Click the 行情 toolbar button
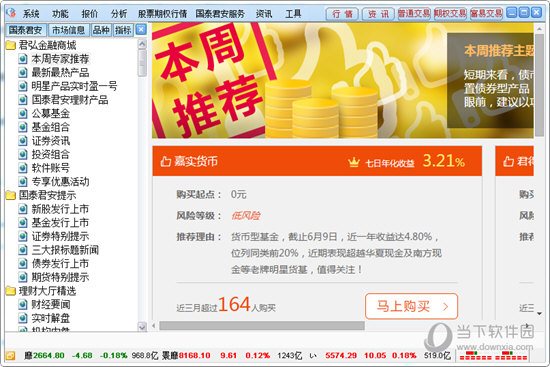Screen dimensions: 550x367 (342, 14)
